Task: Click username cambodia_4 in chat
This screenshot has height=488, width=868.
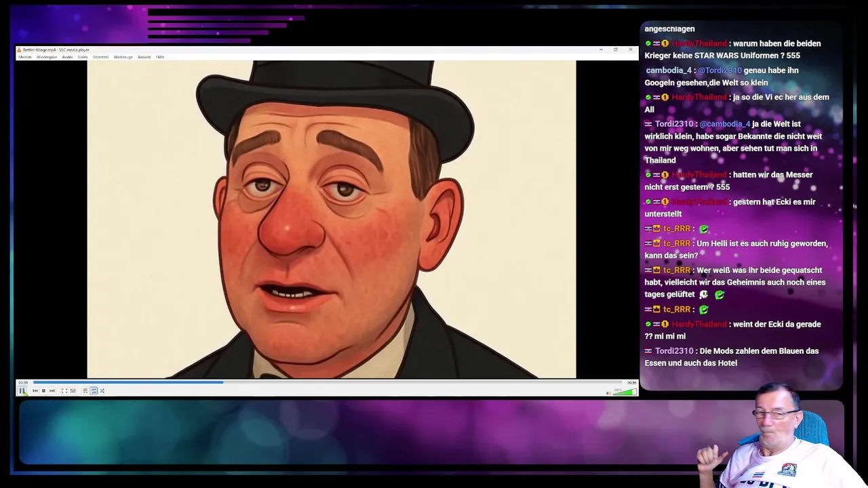Action: click(669, 70)
